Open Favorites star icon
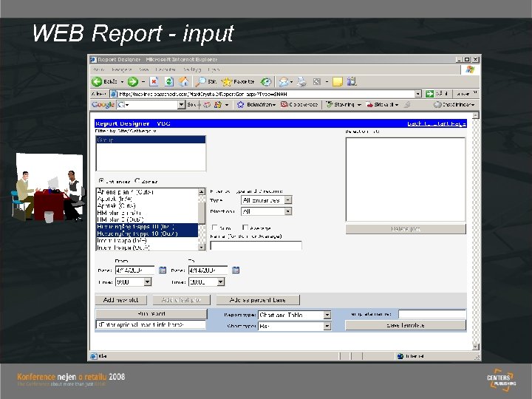Image resolution: width=532 pixels, height=399 pixels. point(226,82)
